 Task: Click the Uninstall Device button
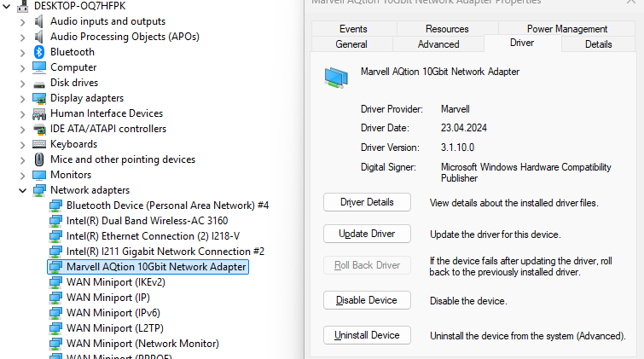(367, 335)
